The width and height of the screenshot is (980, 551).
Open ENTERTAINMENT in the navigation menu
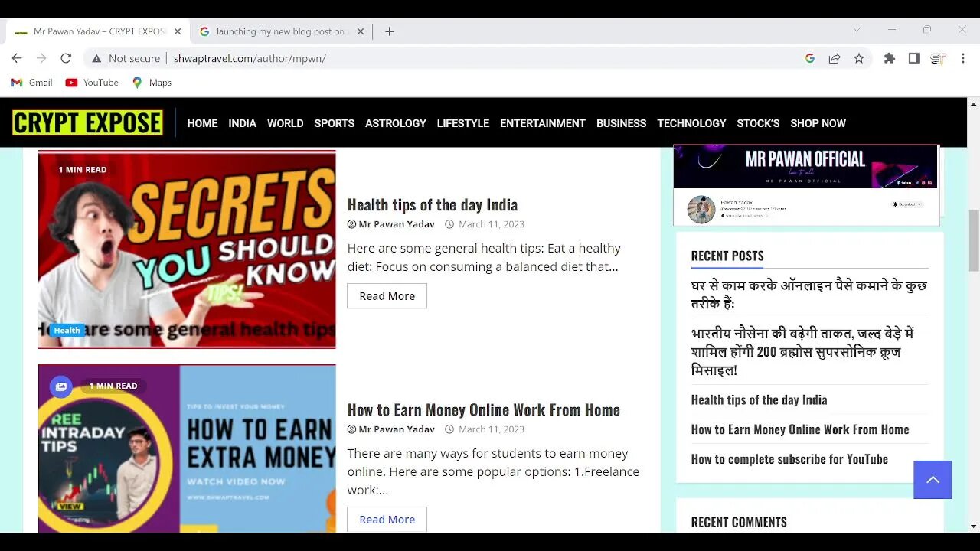543,123
